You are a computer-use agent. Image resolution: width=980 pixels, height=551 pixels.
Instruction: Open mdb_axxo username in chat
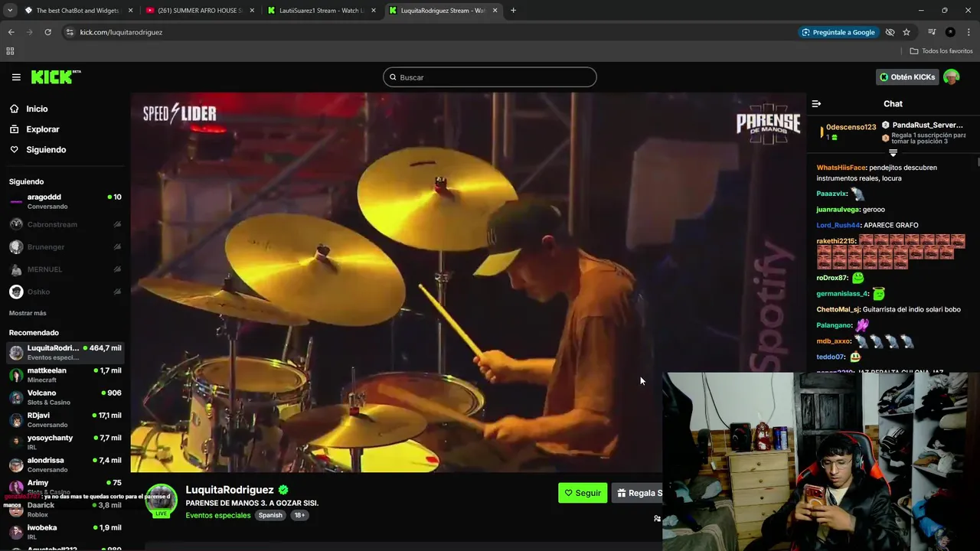[x=834, y=341]
